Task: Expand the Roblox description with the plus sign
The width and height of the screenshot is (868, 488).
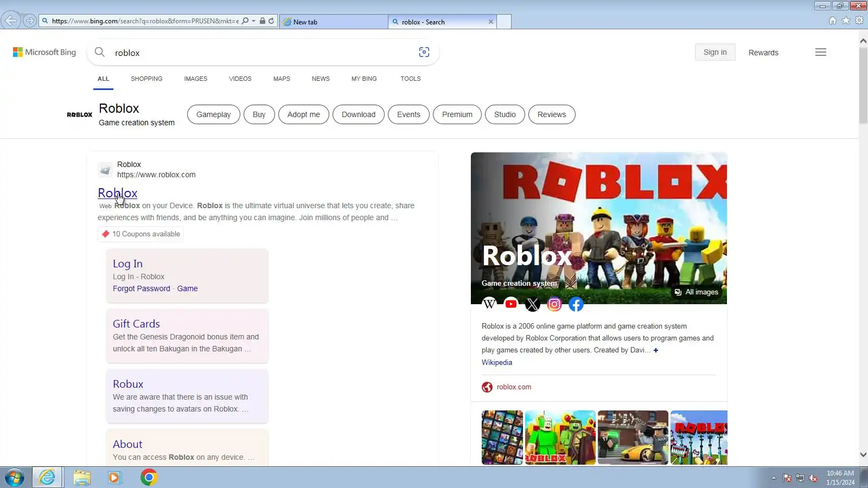Action: pos(656,350)
